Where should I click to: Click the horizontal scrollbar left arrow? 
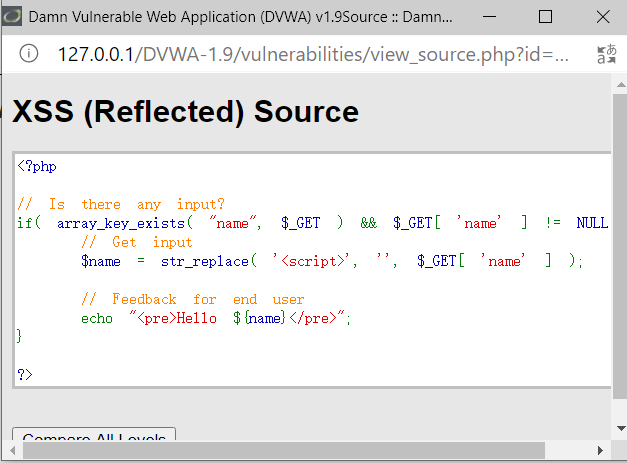click(12, 451)
